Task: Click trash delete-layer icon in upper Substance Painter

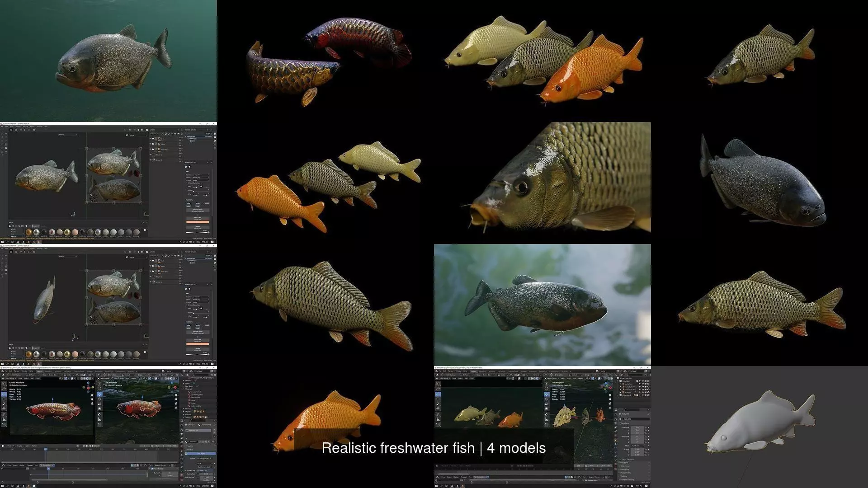Action: [x=181, y=134]
